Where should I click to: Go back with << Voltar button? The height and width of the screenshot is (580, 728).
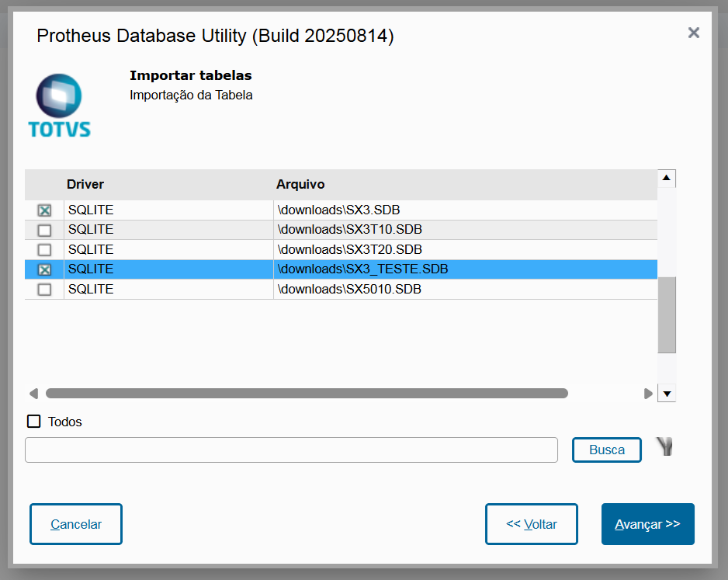tap(532, 524)
